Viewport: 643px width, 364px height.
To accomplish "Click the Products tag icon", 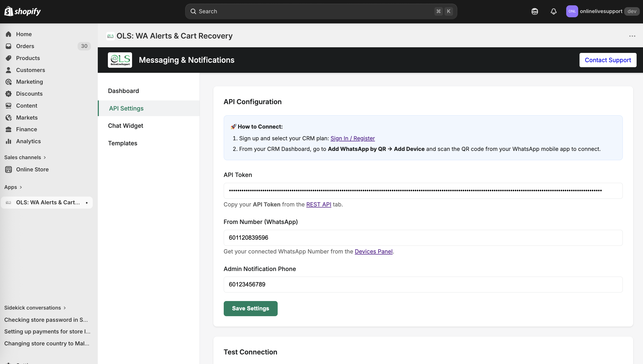I will pos(9,58).
